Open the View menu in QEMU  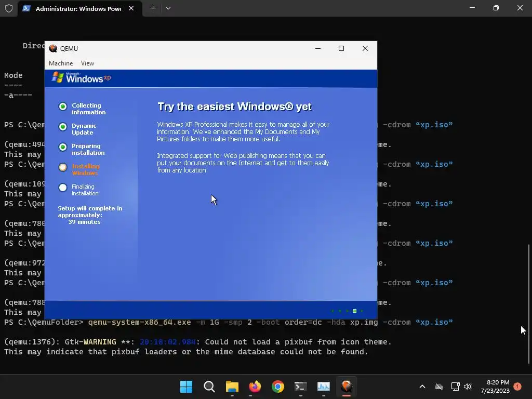(x=87, y=63)
